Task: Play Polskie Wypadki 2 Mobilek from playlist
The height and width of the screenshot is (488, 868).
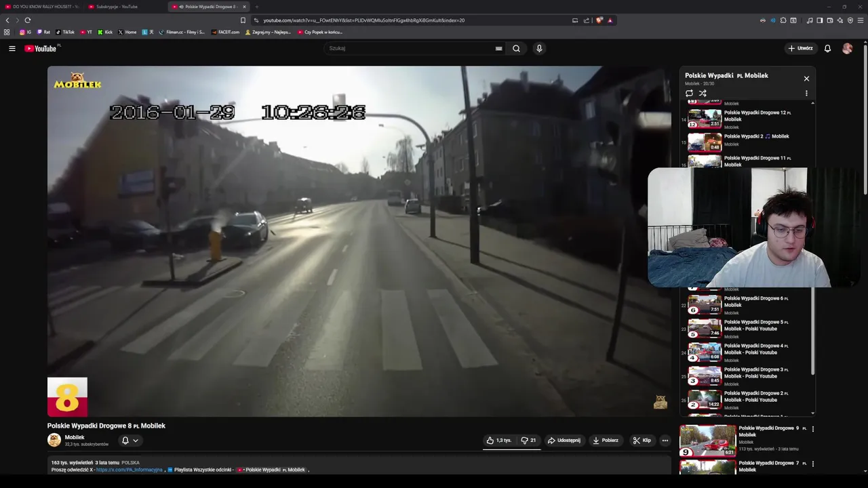Action: tap(748, 141)
